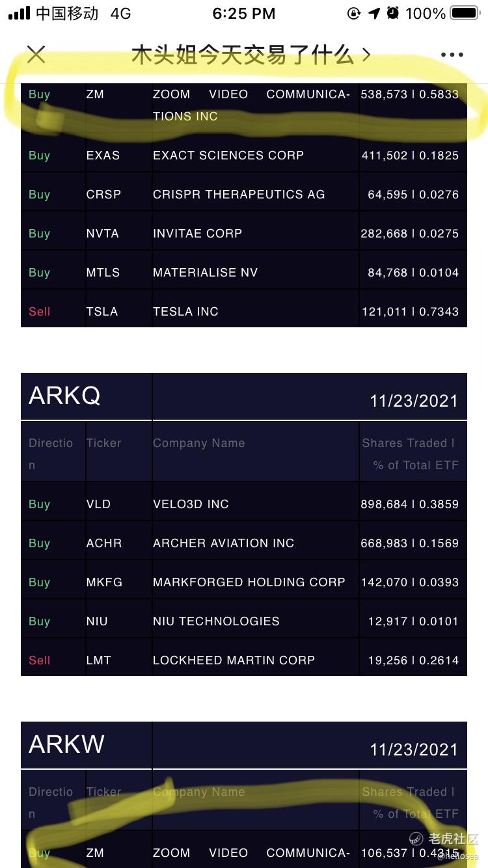Tap the page title 木头姐今天交易了什么
The width and height of the screenshot is (488, 868).
[243, 55]
